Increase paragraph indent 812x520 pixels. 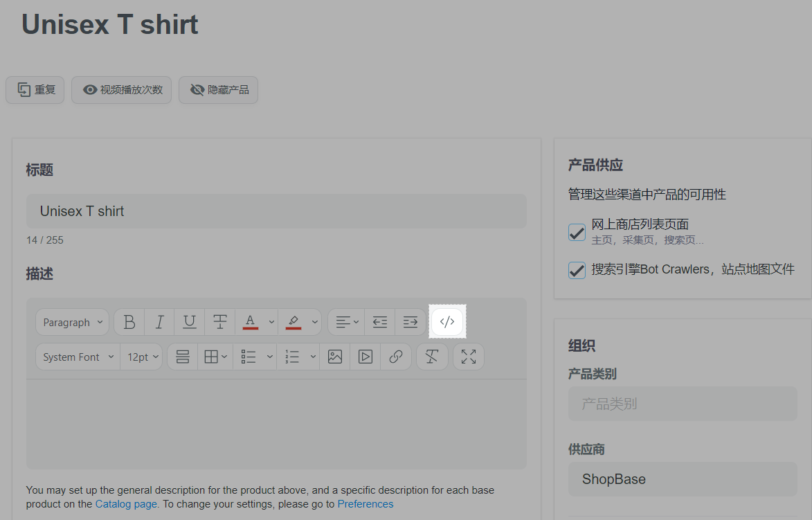pos(410,322)
